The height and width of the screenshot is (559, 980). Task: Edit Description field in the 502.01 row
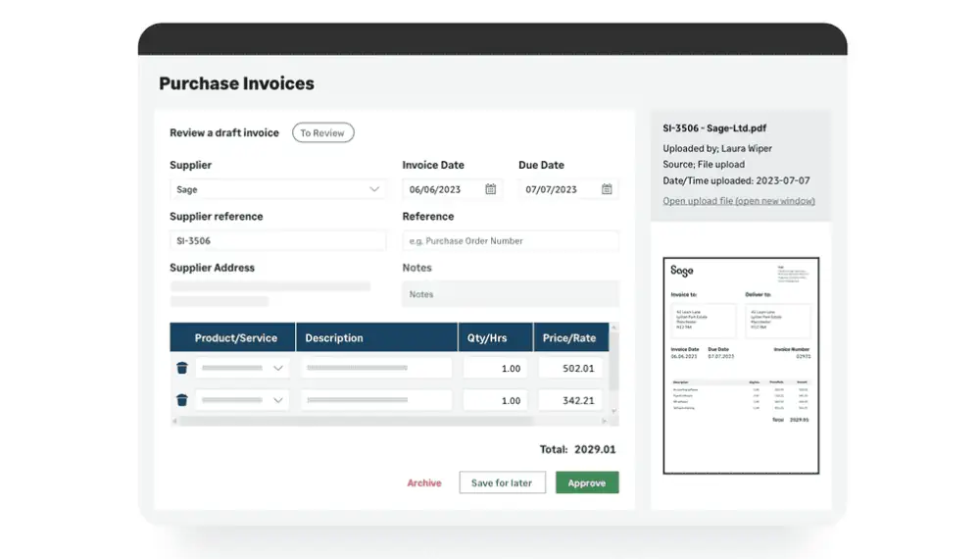(376, 368)
